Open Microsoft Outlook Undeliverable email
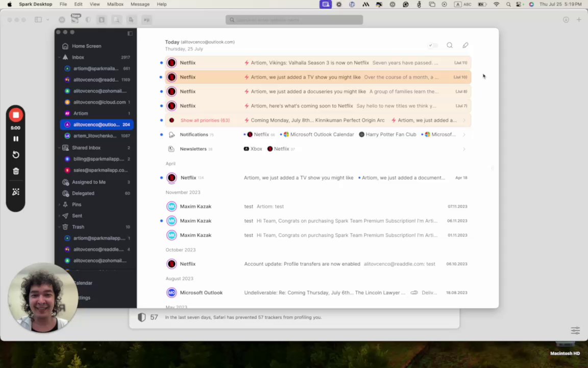Viewport: 588px width, 368px height. coord(318,293)
